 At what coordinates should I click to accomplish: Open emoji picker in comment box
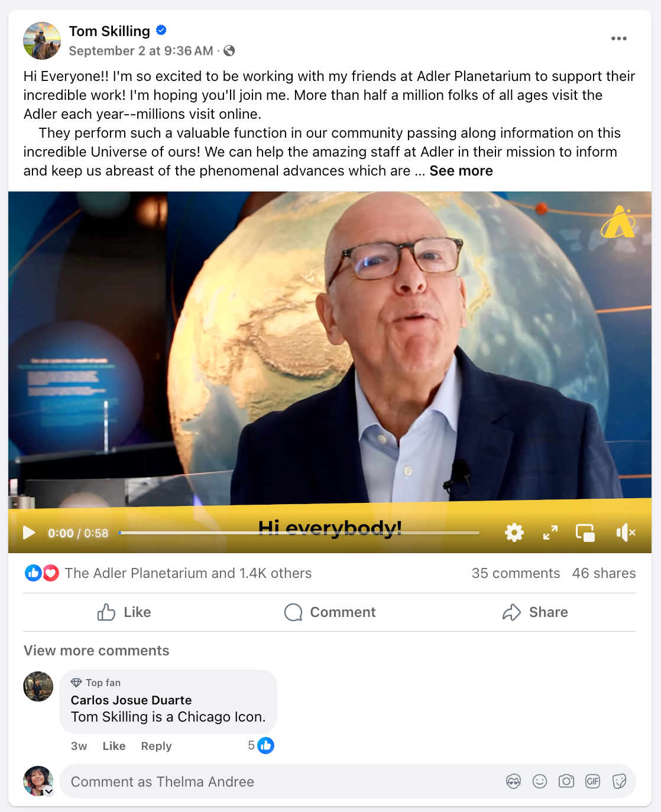(x=540, y=781)
